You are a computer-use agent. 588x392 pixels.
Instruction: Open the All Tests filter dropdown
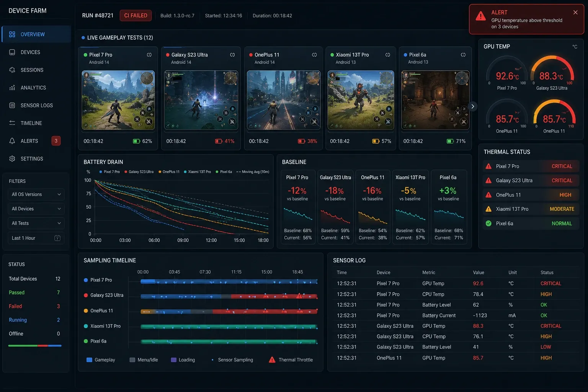pos(36,223)
